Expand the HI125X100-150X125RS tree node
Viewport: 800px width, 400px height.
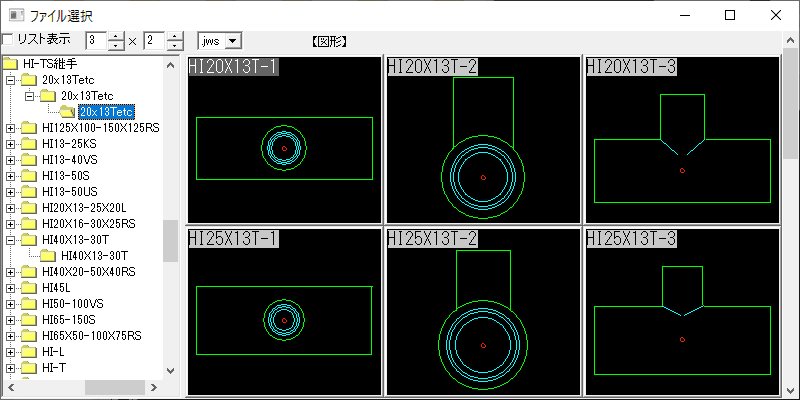[10, 128]
